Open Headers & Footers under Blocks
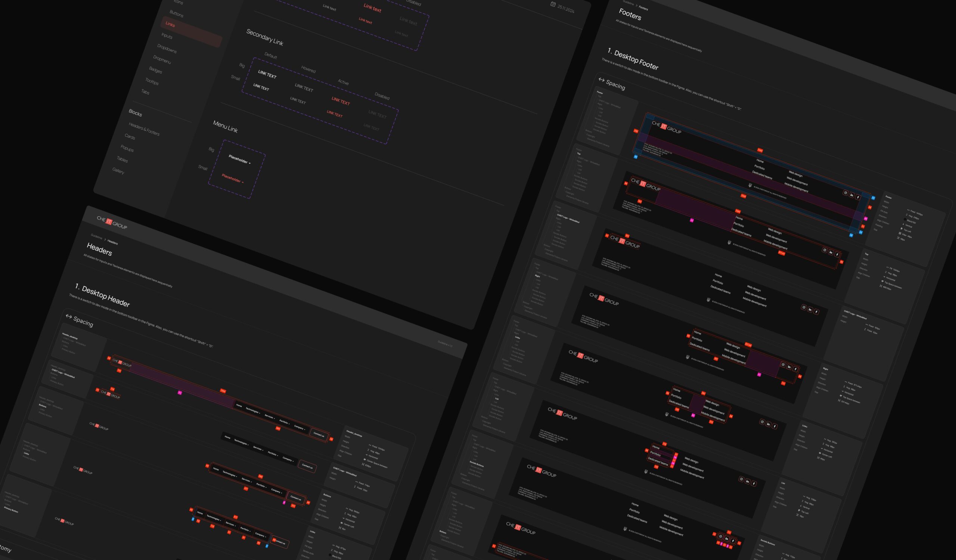This screenshot has width=956, height=560. pyautogui.click(x=144, y=129)
